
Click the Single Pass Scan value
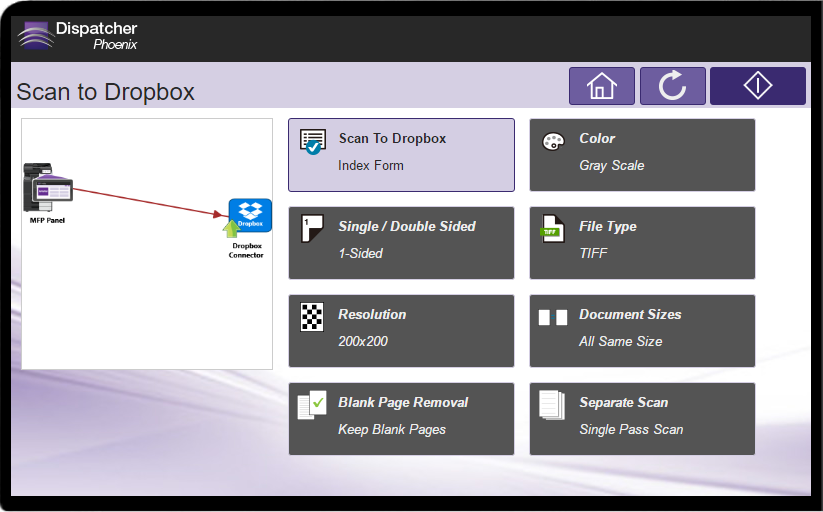pyautogui.click(x=631, y=430)
